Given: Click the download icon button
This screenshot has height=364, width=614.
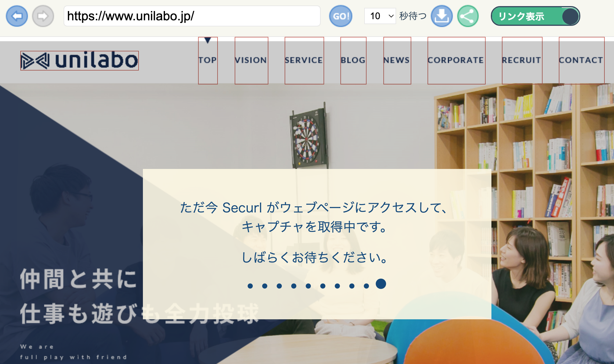Looking at the screenshot, I should [x=442, y=17].
